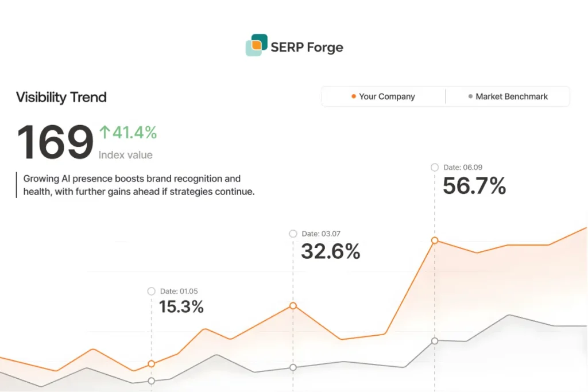Click the 06.09 date marker circle
Image resolution: width=588 pixels, height=392 pixels.
[x=435, y=167]
